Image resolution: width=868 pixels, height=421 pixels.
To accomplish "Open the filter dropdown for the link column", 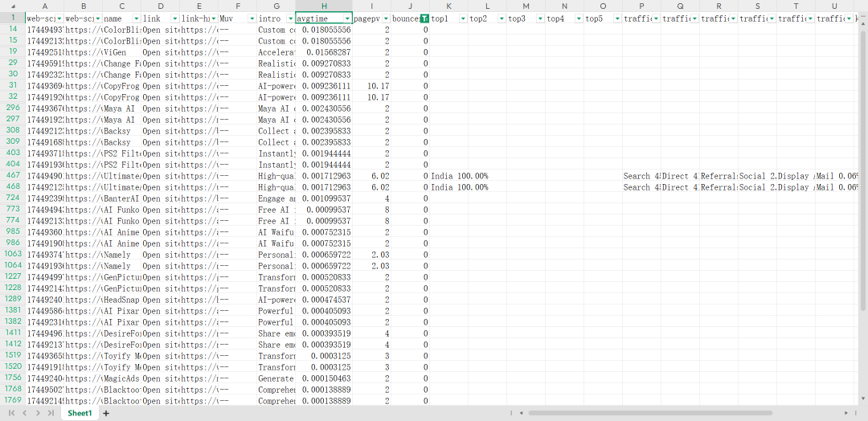I will click(175, 18).
